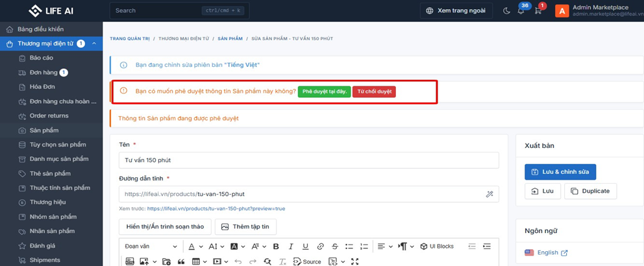Click the Từ chối duyệt button

[x=374, y=91]
